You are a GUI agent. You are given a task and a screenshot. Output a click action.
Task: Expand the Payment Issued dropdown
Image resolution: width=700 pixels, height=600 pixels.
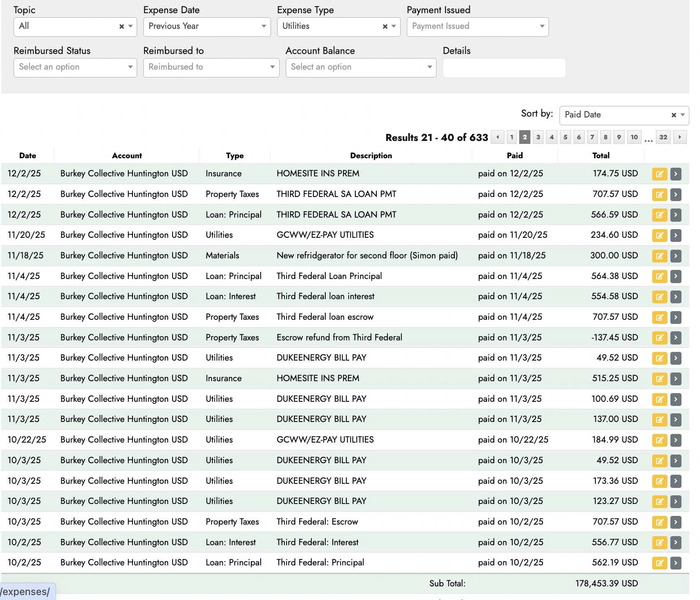[477, 27]
